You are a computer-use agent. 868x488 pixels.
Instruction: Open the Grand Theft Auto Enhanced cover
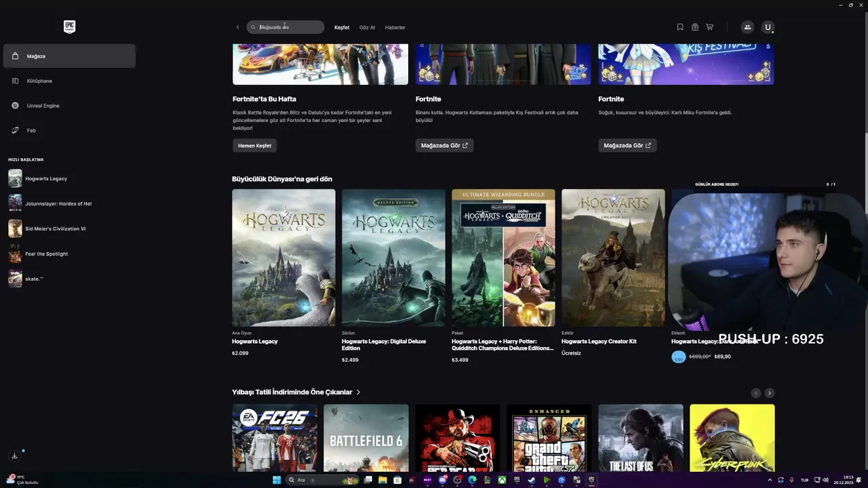pyautogui.click(x=549, y=438)
